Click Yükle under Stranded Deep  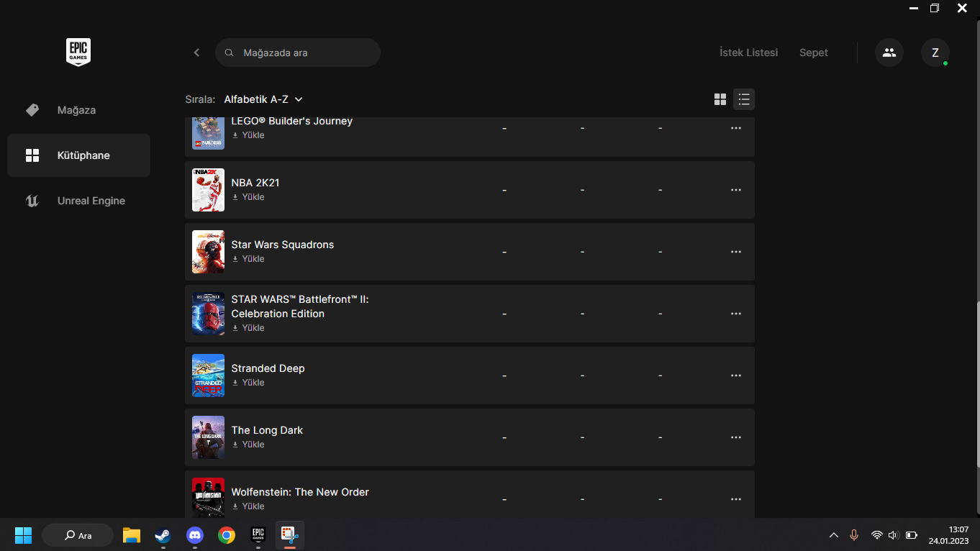(x=248, y=383)
